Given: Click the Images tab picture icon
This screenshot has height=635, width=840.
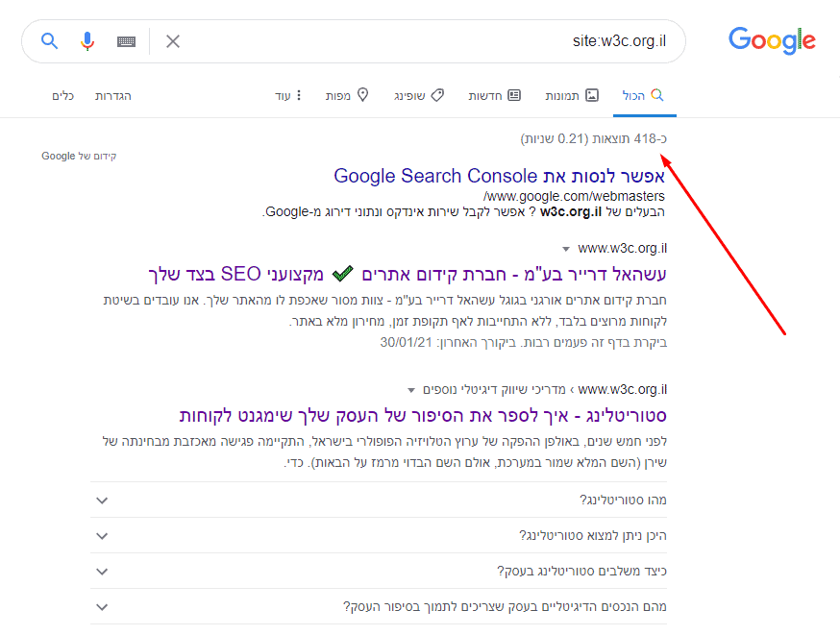Looking at the screenshot, I should click(592, 95).
